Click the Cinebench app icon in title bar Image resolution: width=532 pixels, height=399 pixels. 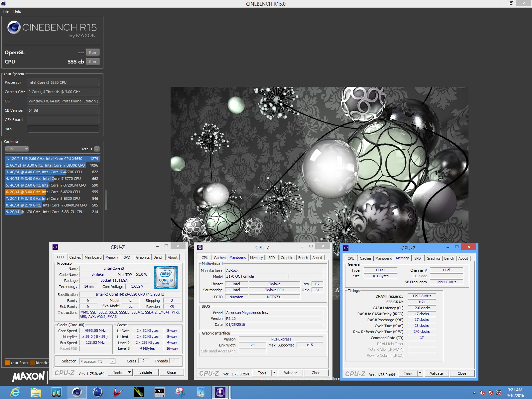(3, 4)
